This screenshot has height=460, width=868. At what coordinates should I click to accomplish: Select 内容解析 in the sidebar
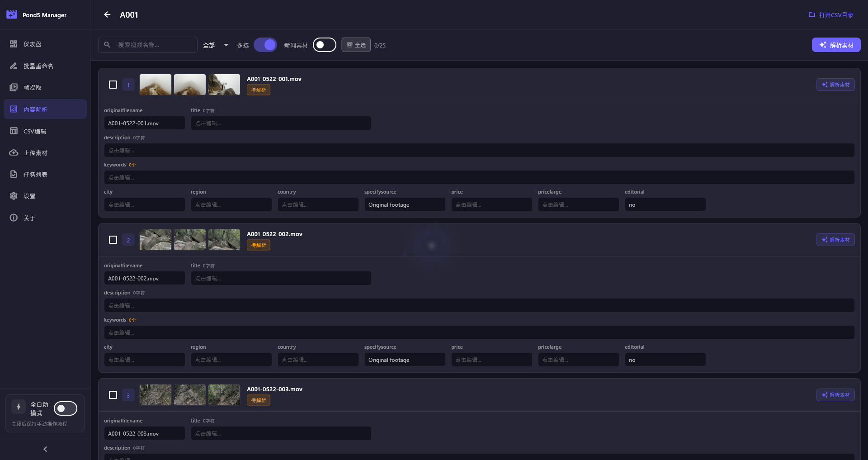tap(45, 109)
